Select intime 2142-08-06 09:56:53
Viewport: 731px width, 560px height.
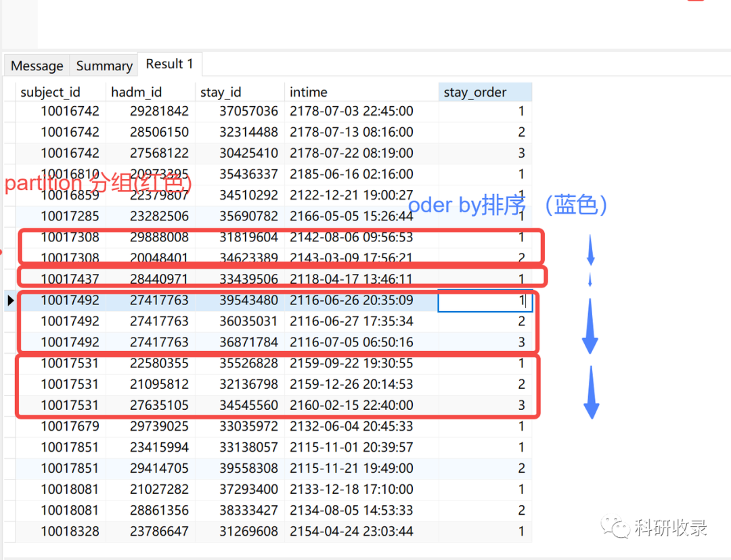coord(361,237)
